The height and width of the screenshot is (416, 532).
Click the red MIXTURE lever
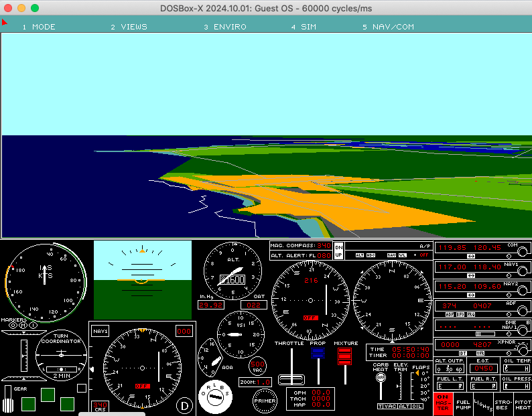pos(344,356)
